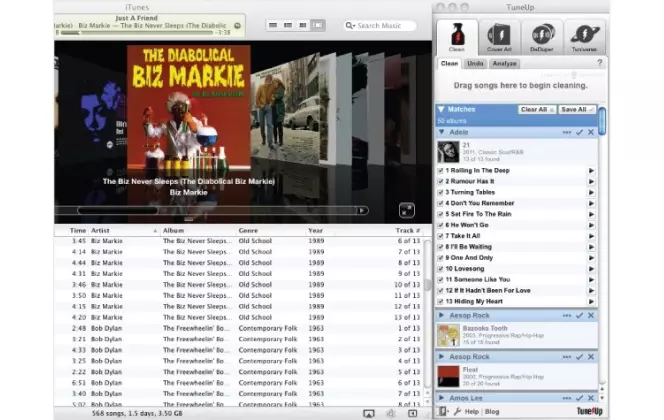Uncheck Rolling In The Deep track

coord(440,171)
